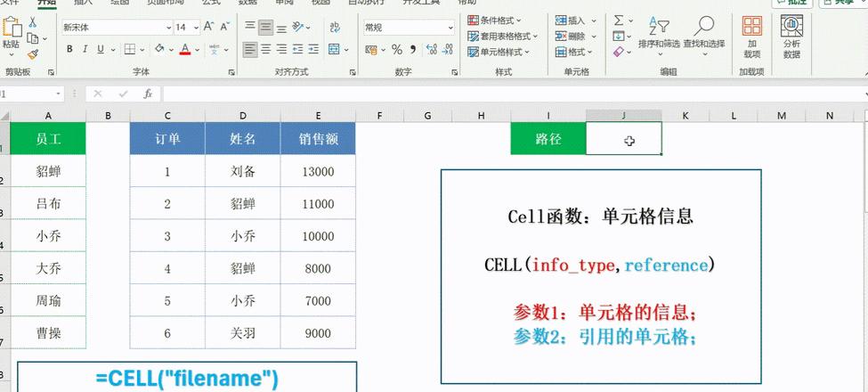This screenshot has height=392, width=868.
Task: Apply the red font color A
Action: tap(185, 49)
